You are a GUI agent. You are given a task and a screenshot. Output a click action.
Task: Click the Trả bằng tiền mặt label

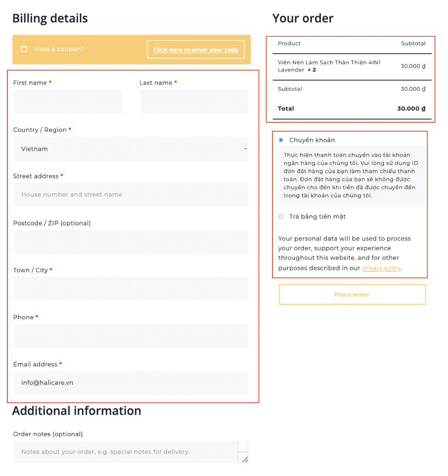click(317, 217)
